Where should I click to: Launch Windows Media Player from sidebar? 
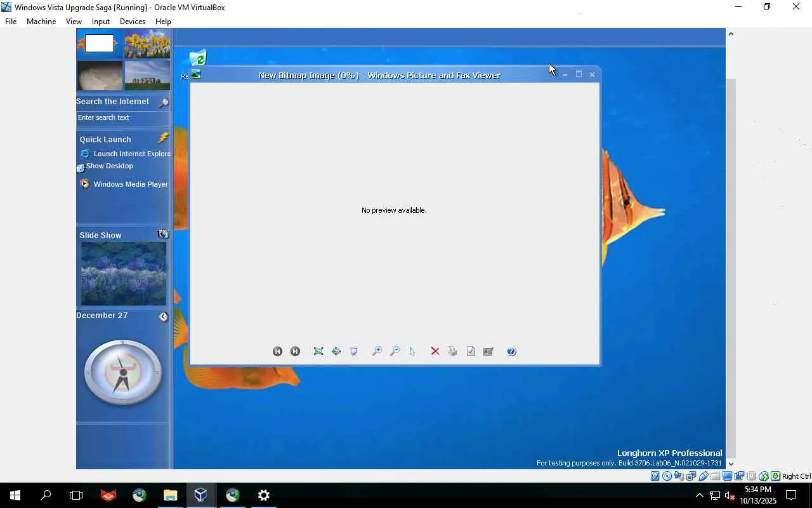[131, 184]
